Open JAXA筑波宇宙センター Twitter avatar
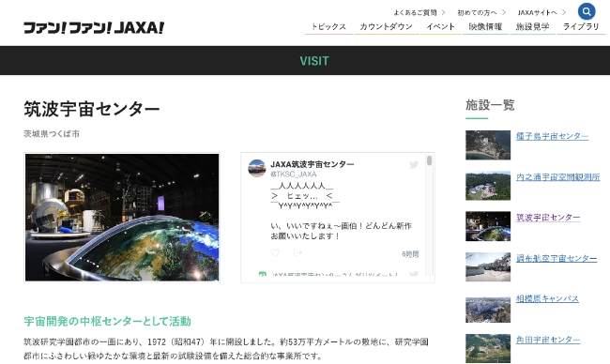 click(257, 168)
